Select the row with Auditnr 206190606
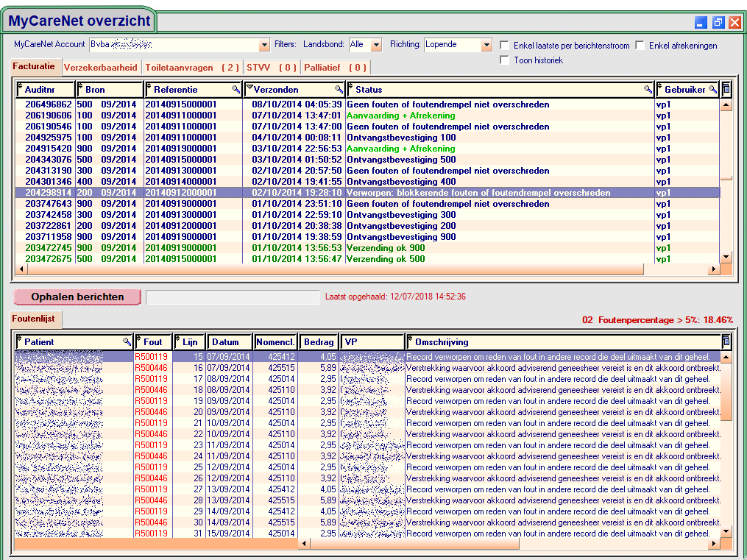Screen dimensions: 747x560 pyautogui.click(x=49, y=116)
